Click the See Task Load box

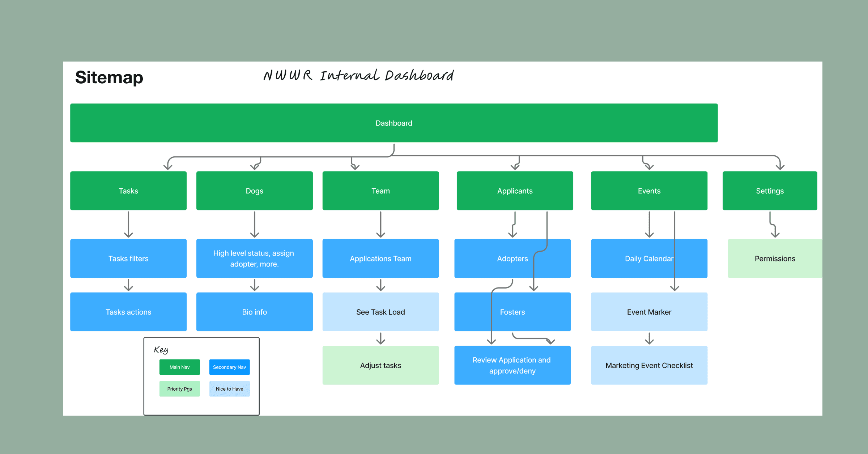(x=380, y=312)
